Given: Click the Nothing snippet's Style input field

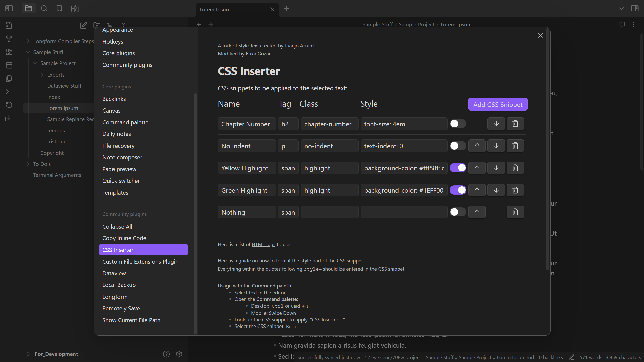Looking at the screenshot, I should (x=404, y=212).
